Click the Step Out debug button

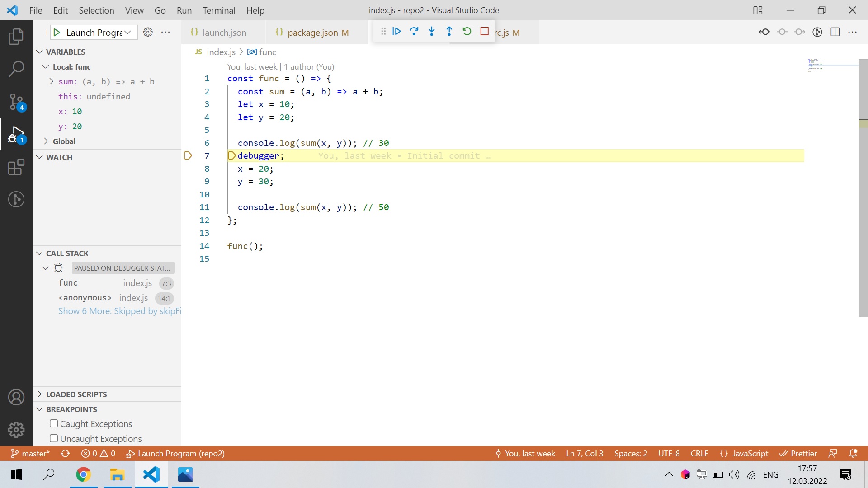449,32
